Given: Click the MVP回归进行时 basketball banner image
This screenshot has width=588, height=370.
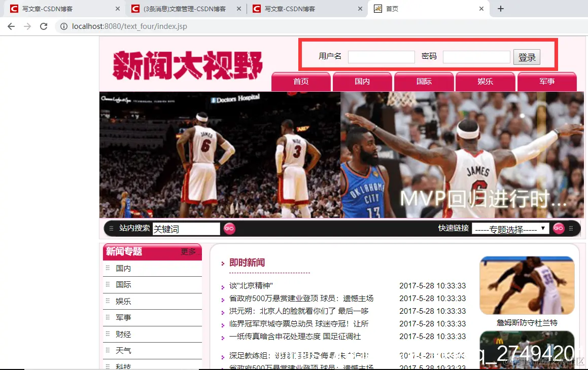Looking at the screenshot, I should pyautogui.click(x=341, y=155).
